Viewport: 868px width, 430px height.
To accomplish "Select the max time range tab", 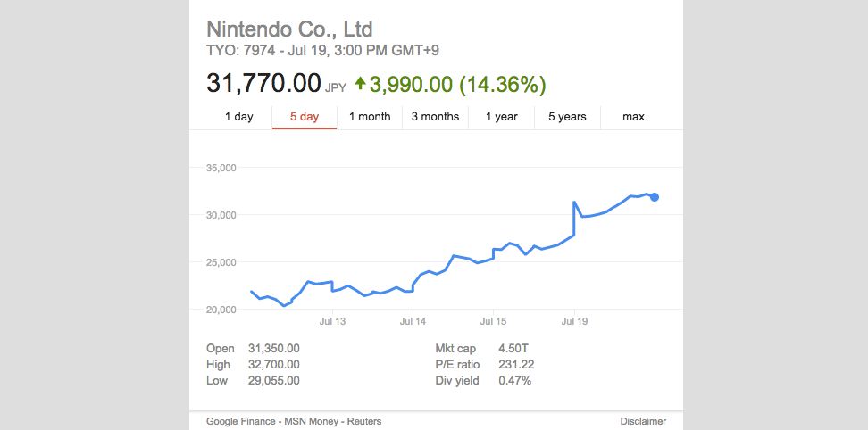I will [x=633, y=117].
